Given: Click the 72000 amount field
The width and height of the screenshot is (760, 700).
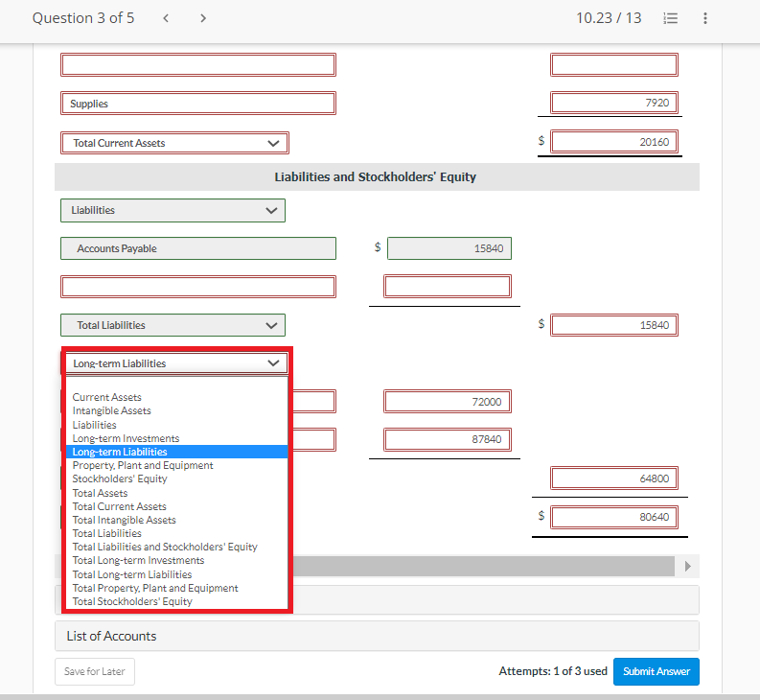Looking at the screenshot, I should 448,402.
